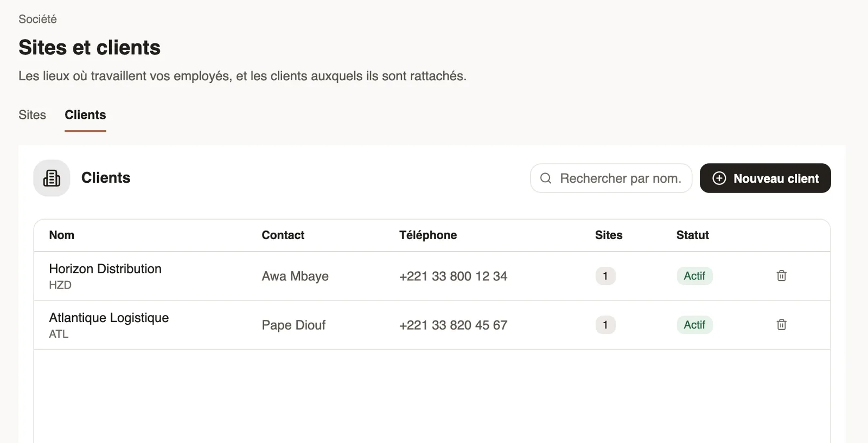This screenshot has width=868, height=443.
Task: Switch to the Sites tab
Action: (32, 115)
